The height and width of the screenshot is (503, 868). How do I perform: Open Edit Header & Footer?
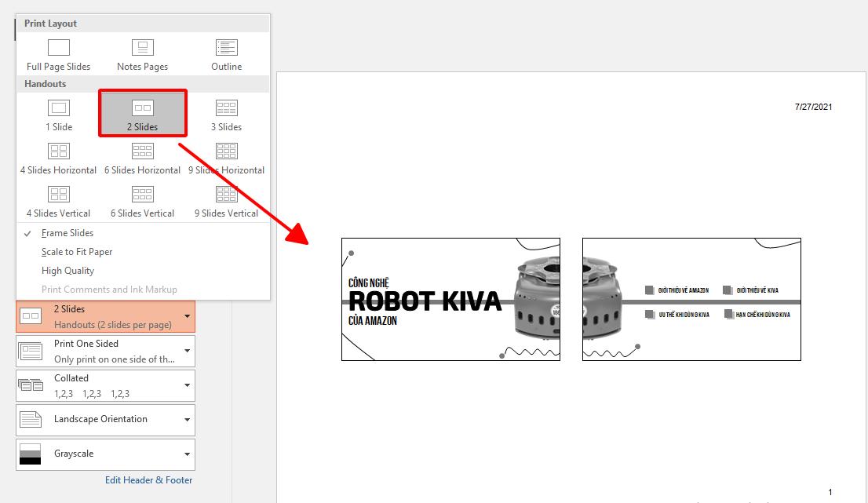point(148,479)
